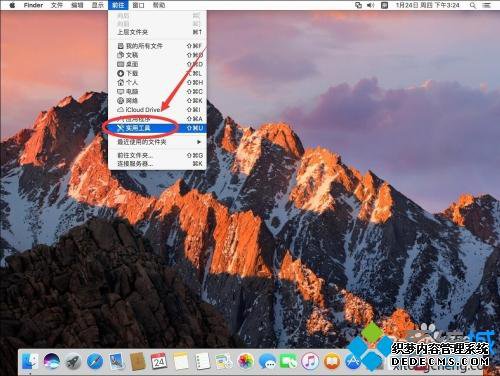This screenshot has height=376, width=500.
Task: Open the Finder menu in menu bar
Action: click(33, 5)
